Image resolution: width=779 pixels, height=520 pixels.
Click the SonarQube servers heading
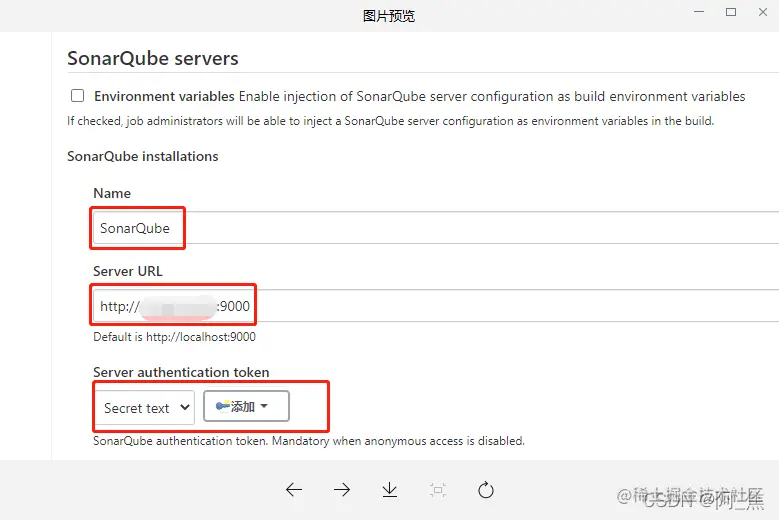click(153, 58)
